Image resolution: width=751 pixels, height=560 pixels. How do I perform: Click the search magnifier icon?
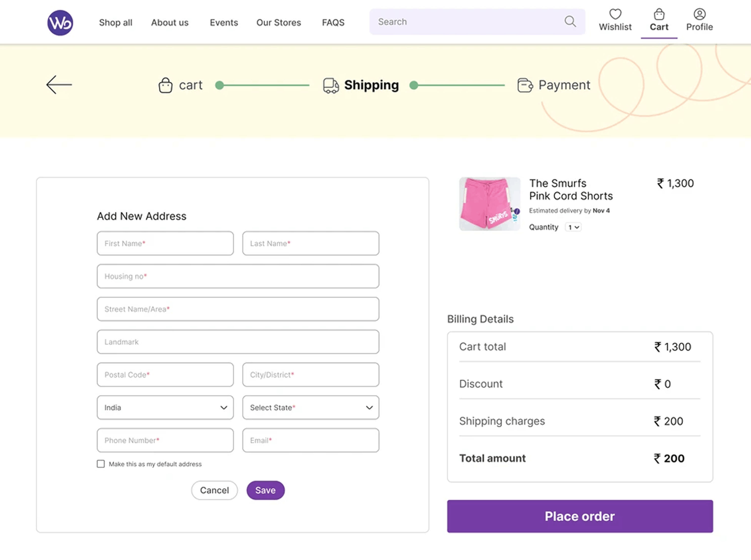point(570,22)
